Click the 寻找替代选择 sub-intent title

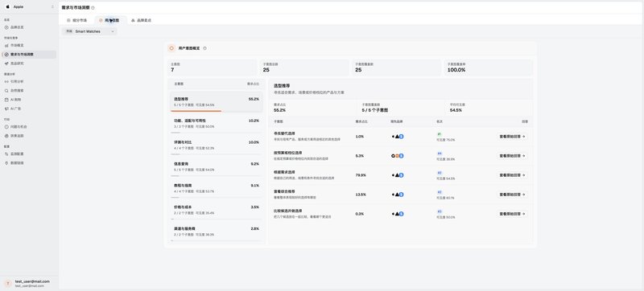coord(284,133)
